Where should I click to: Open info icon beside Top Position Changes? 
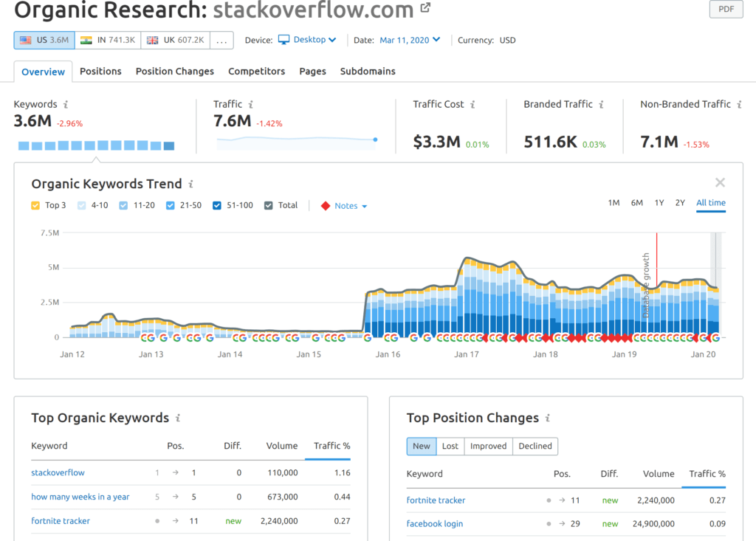click(x=548, y=418)
